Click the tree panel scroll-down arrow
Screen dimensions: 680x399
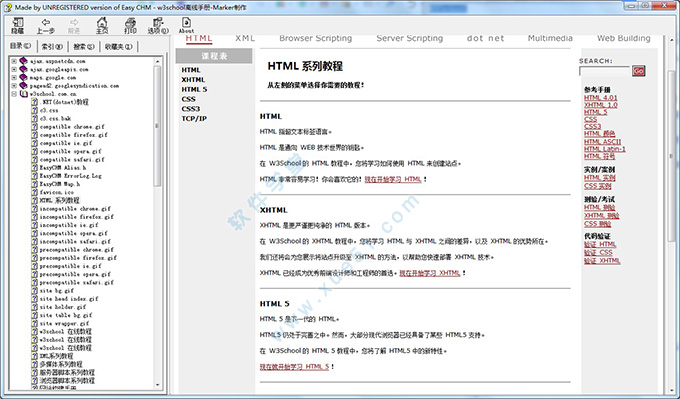(157, 385)
